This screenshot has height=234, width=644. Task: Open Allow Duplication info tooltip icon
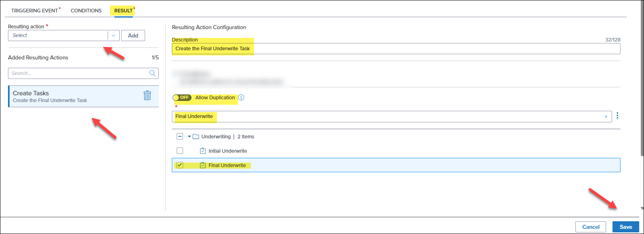[x=241, y=98]
